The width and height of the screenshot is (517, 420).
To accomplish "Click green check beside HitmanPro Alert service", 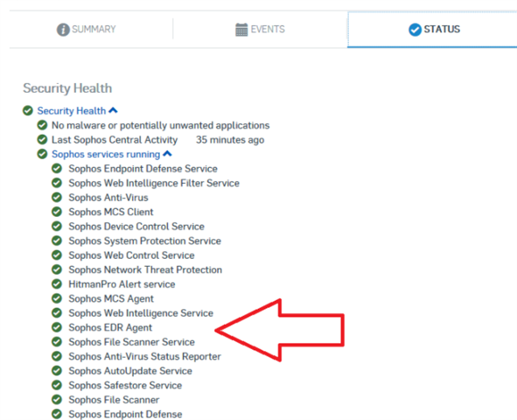I will coord(57,283).
